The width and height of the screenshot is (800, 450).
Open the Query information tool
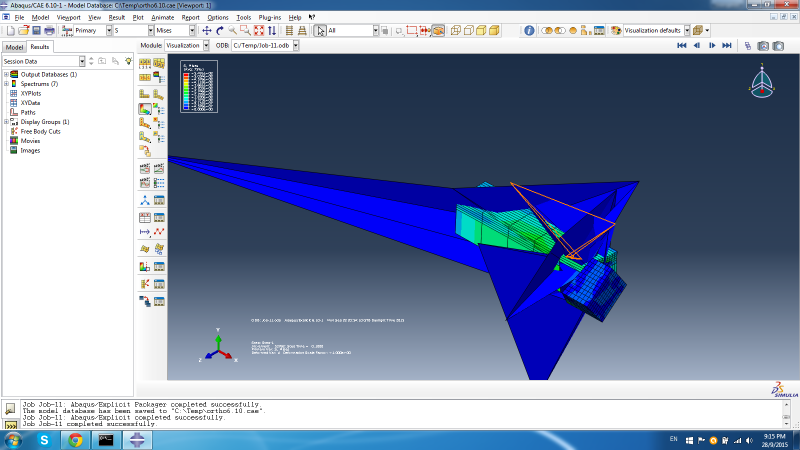coord(529,31)
